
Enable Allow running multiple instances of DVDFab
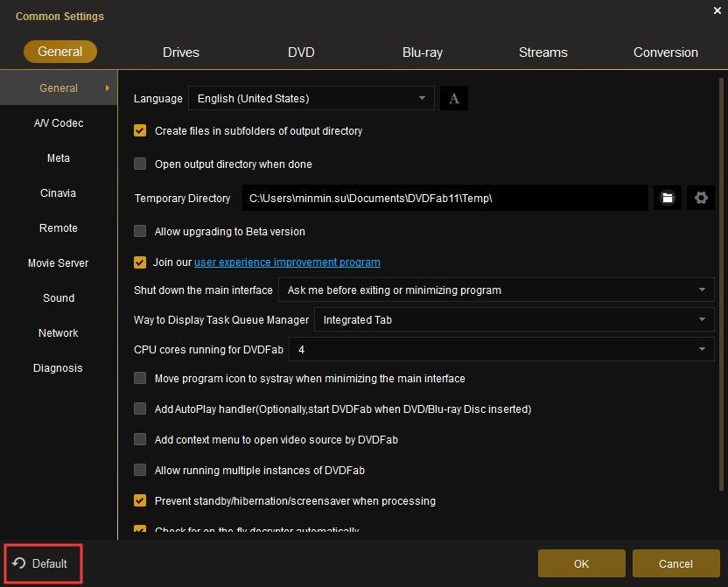point(140,470)
